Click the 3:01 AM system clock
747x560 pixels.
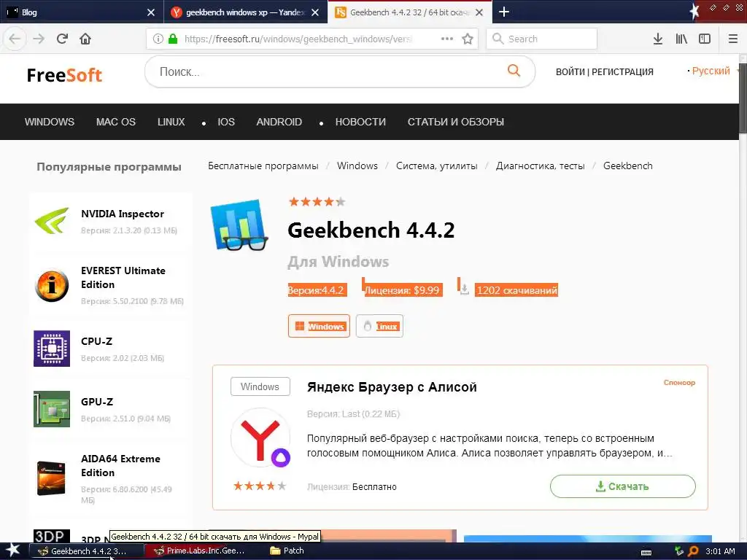(720, 551)
